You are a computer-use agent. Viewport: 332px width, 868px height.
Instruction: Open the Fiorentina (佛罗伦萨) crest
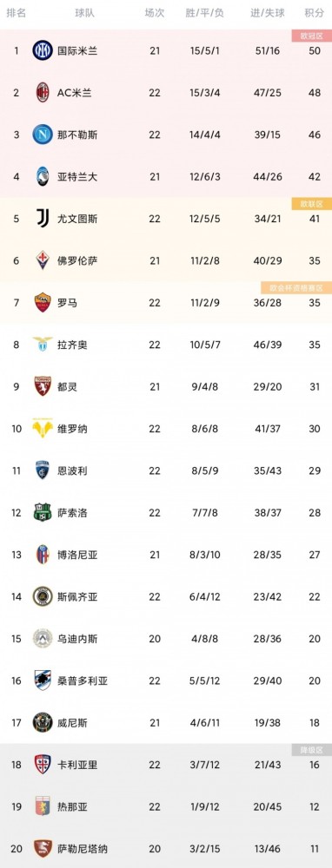coord(43,260)
